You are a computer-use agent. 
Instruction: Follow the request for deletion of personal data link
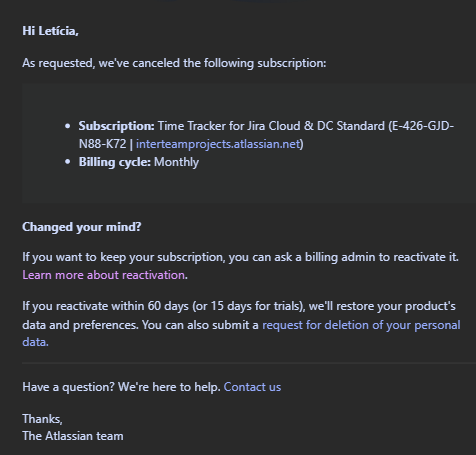pyautogui.click(x=241, y=333)
